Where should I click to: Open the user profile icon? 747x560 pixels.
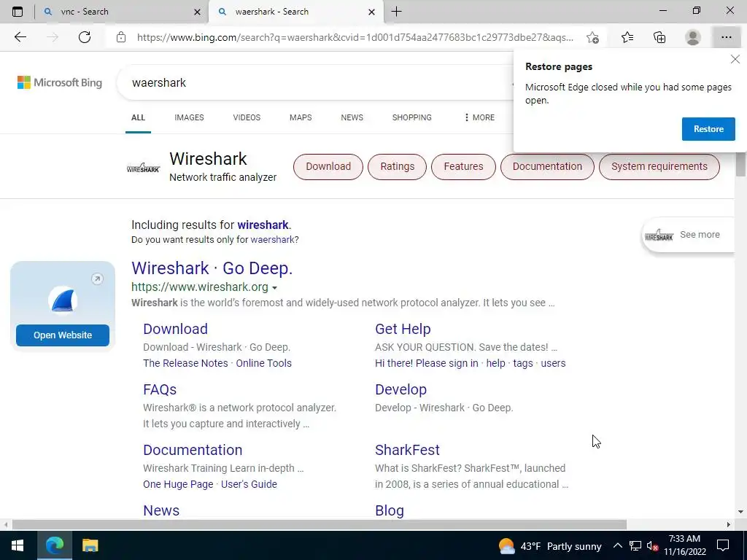pos(693,37)
